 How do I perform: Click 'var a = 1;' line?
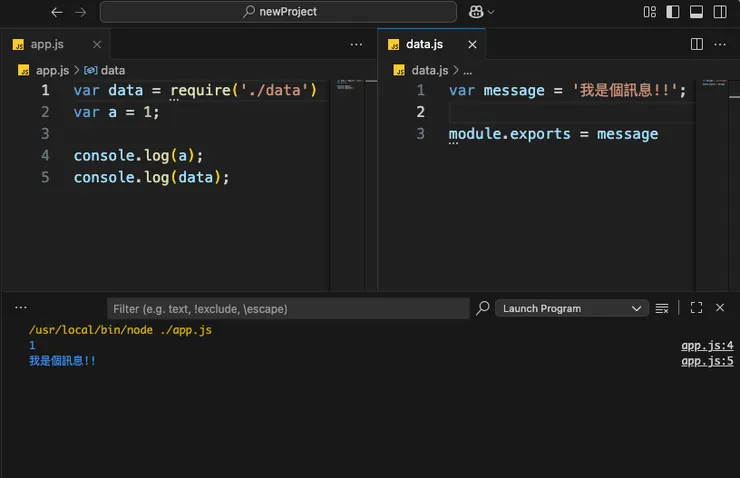coord(117,112)
